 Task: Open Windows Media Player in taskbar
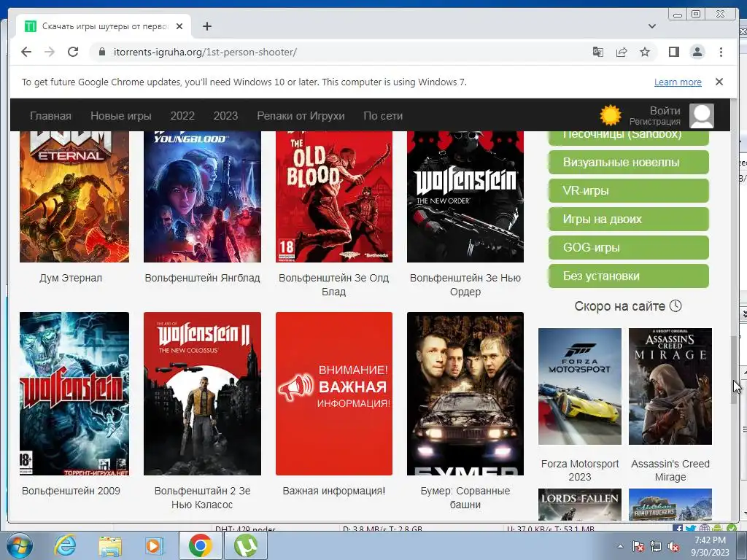coord(155,545)
